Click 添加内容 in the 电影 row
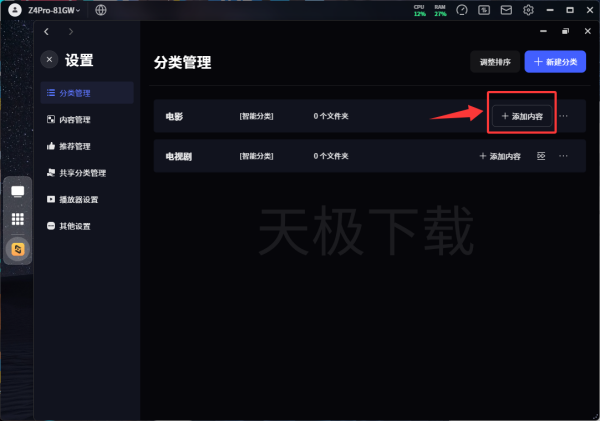Screen dimensions: 600x421 click(x=521, y=117)
